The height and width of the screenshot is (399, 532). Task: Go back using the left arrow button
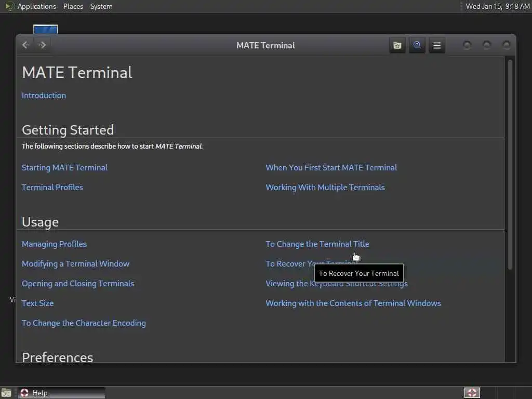pos(26,45)
